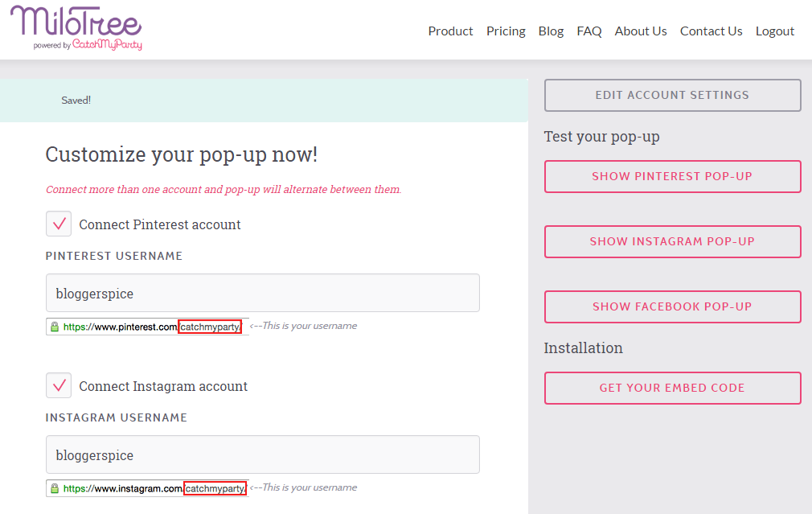Open the Pricing page

pos(506,31)
